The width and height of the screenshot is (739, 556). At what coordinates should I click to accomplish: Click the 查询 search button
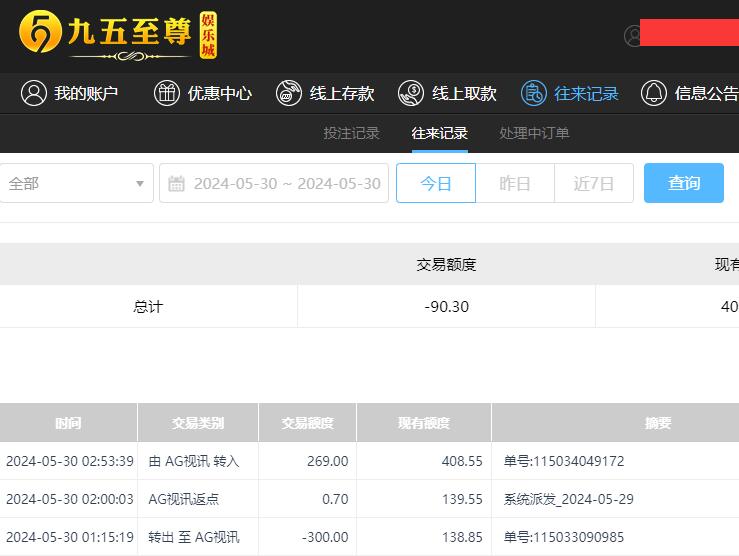tap(684, 183)
